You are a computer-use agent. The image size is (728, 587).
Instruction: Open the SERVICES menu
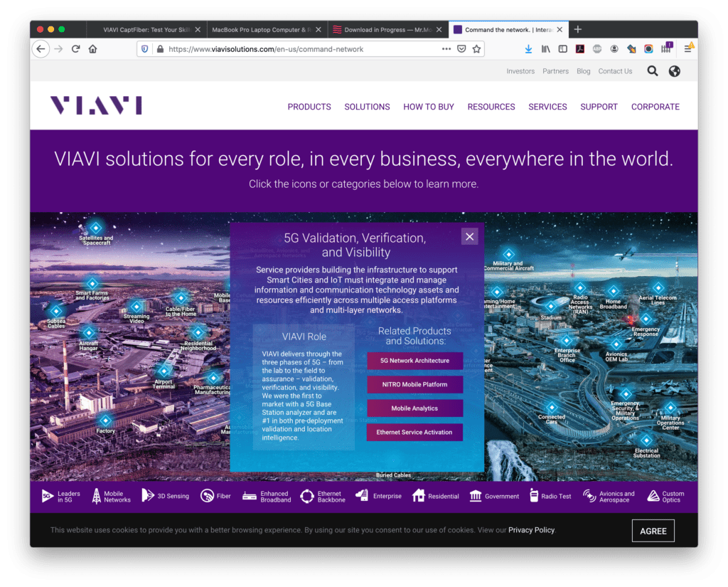coord(547,107)
